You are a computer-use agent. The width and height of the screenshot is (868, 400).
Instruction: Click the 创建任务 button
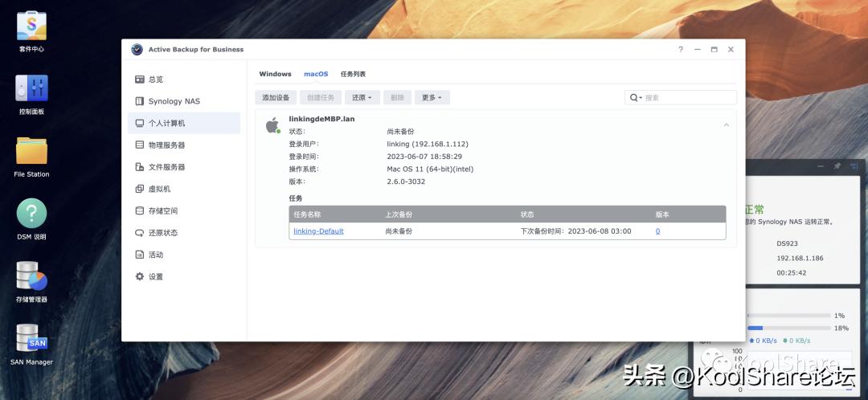[321, 97]
